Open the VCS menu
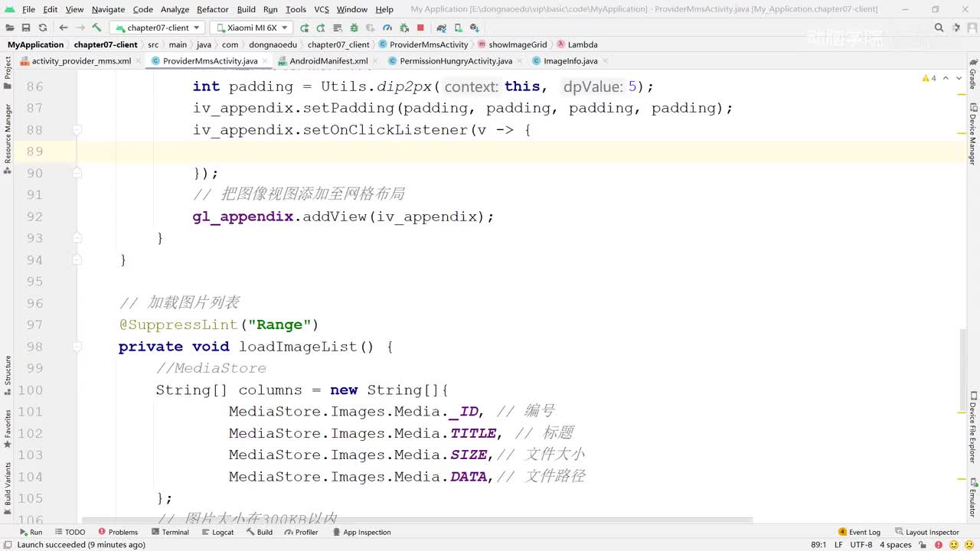980x551 pixels. pyautogui.click(x=322, y=9)
